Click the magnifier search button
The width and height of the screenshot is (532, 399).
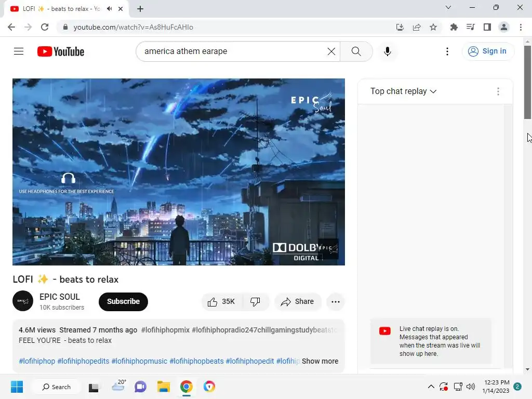356,51
